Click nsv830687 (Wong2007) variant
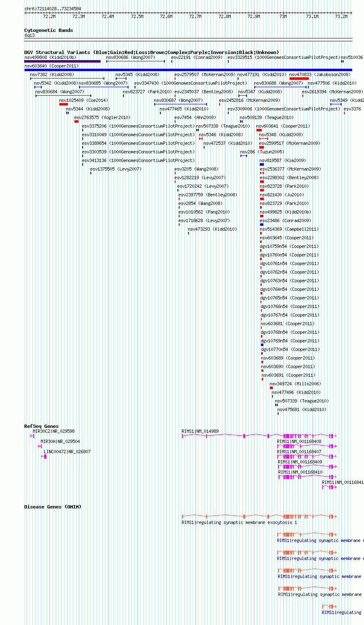The image size is (364, 625). [178, 100]
